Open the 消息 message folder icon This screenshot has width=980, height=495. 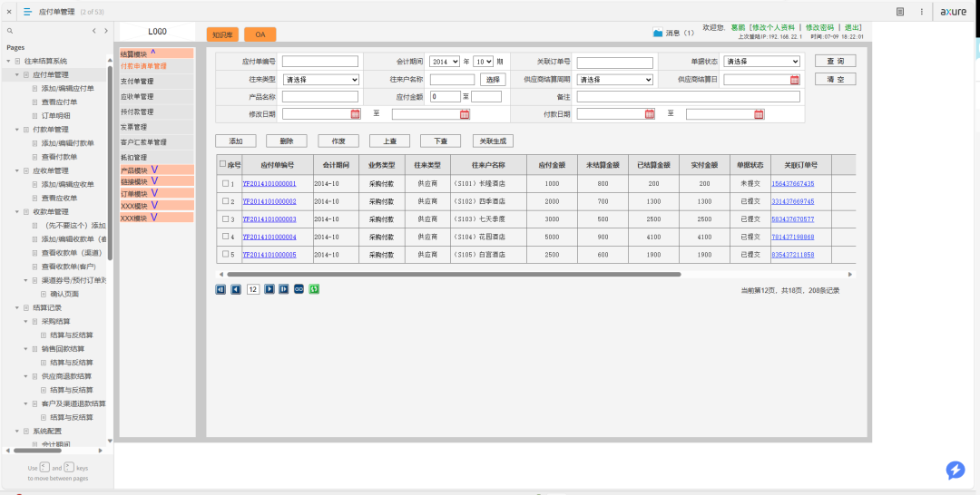(x=658, y=33)
